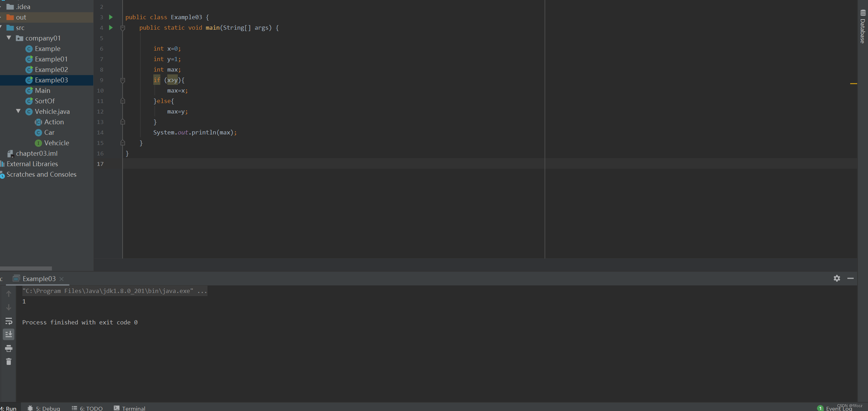The image size is (868, 411).
Task: Print the console contents
Action: tap(8, 348)
